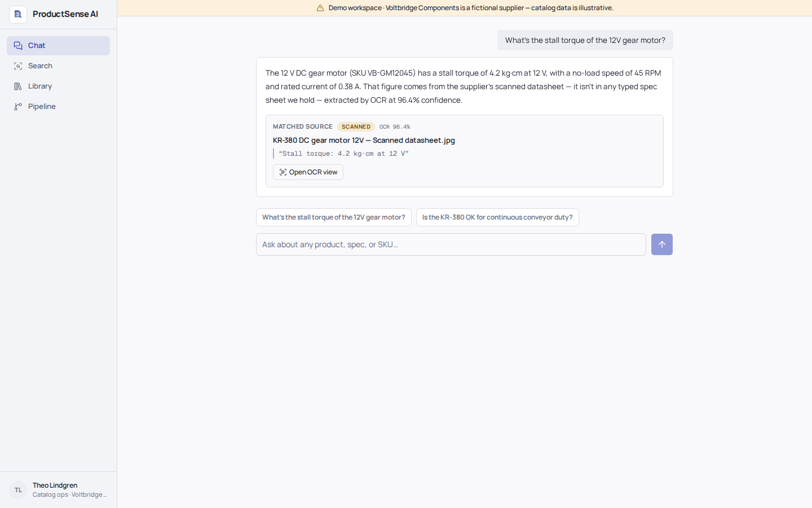Click the OCR 96.4% confidence label
Viewport: 812px width, 508px height.
[x=395, y=127]
